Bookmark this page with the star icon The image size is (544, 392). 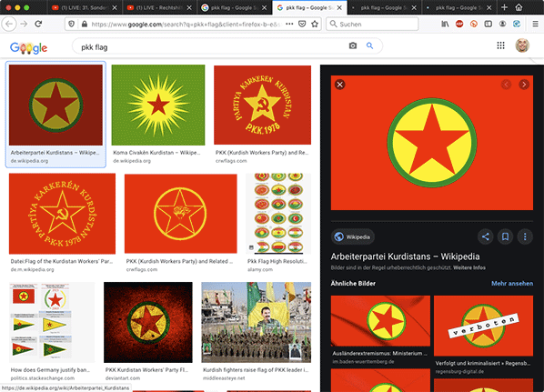pyautogui.click(x=315, y=24)
